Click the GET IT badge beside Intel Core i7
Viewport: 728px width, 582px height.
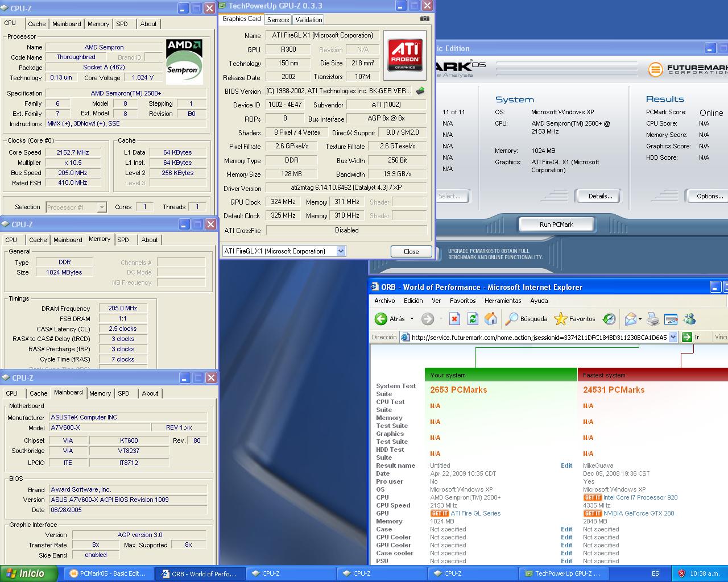(x=593, y=497)
